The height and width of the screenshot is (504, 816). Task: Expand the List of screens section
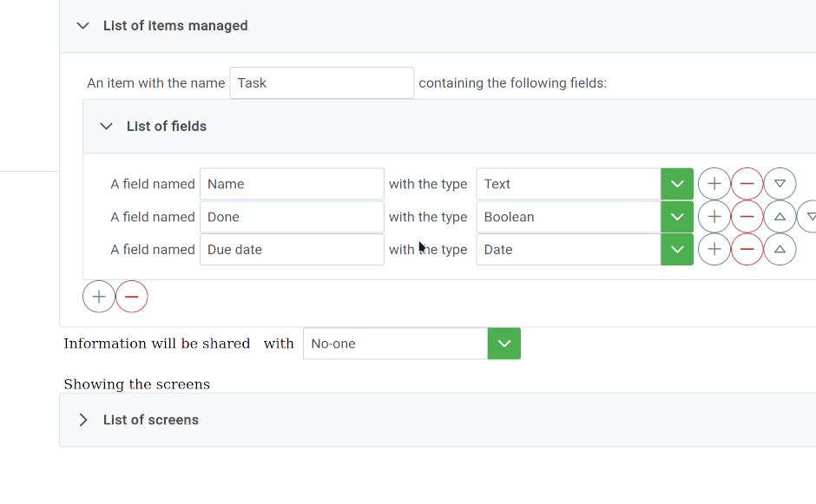point(82,420)
